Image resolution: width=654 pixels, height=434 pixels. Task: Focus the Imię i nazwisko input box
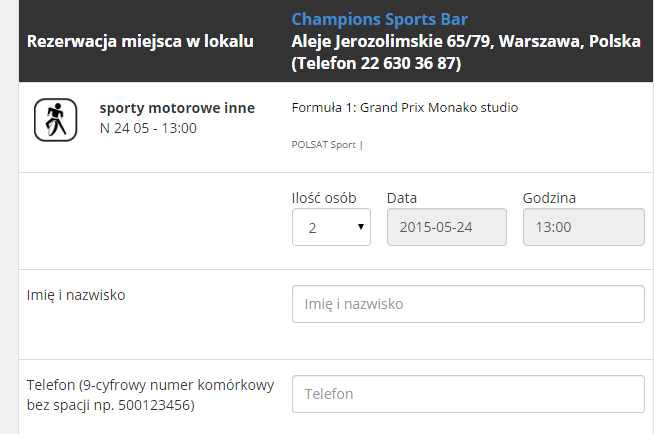pos(468,304)
